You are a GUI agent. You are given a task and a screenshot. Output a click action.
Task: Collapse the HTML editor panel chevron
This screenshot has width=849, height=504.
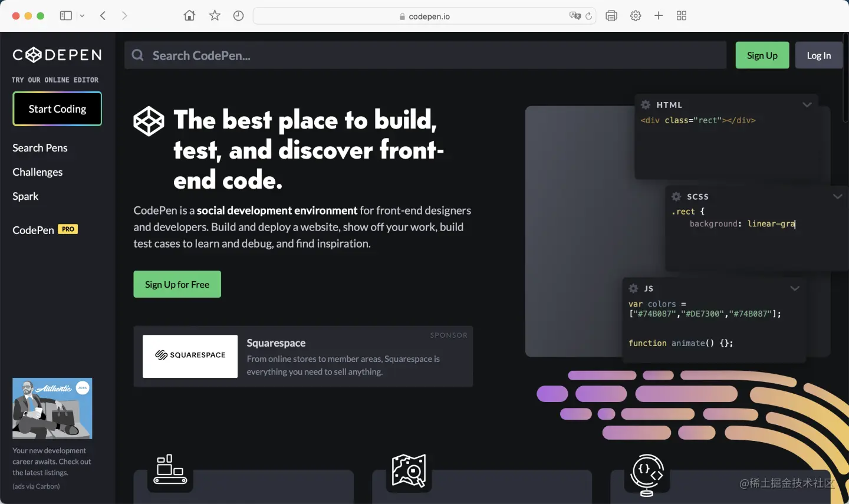[x=807, y=104]
